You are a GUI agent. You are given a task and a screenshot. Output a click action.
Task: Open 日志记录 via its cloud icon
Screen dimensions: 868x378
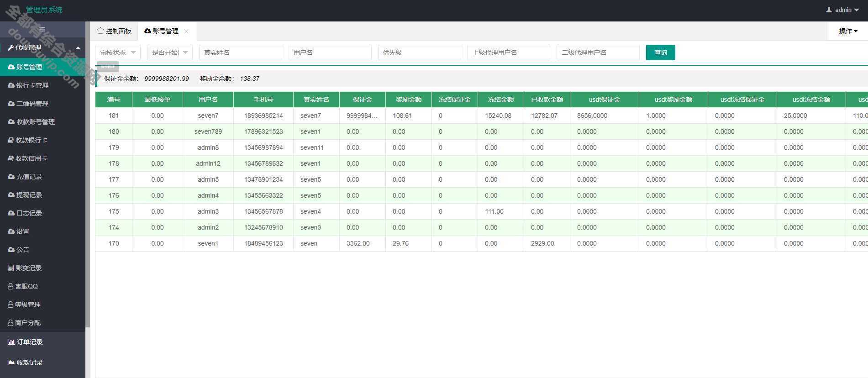[x=11, y=213]
